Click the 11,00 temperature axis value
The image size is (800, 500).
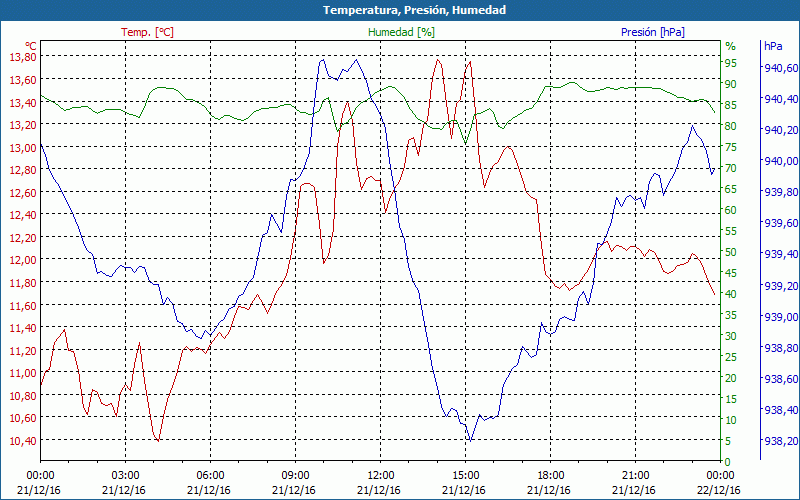22,373
